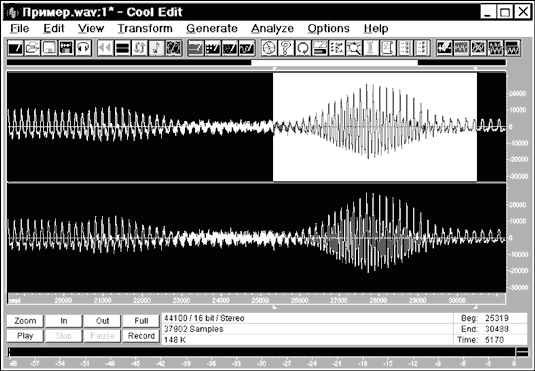The height and width of the screenshot is (371, 535).
Task: Click the Record button
Action: click(141, 336)
